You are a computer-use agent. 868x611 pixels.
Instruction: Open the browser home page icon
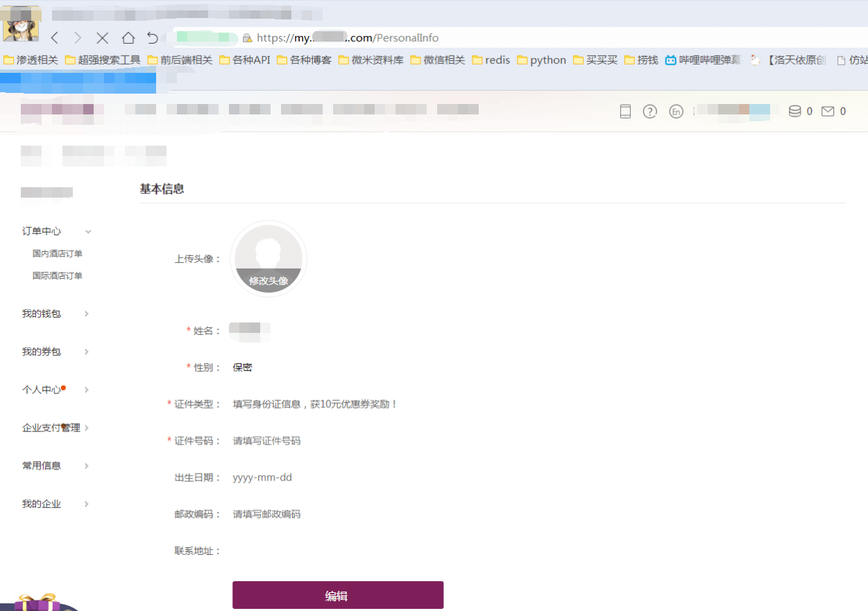[x=128, y=37]
